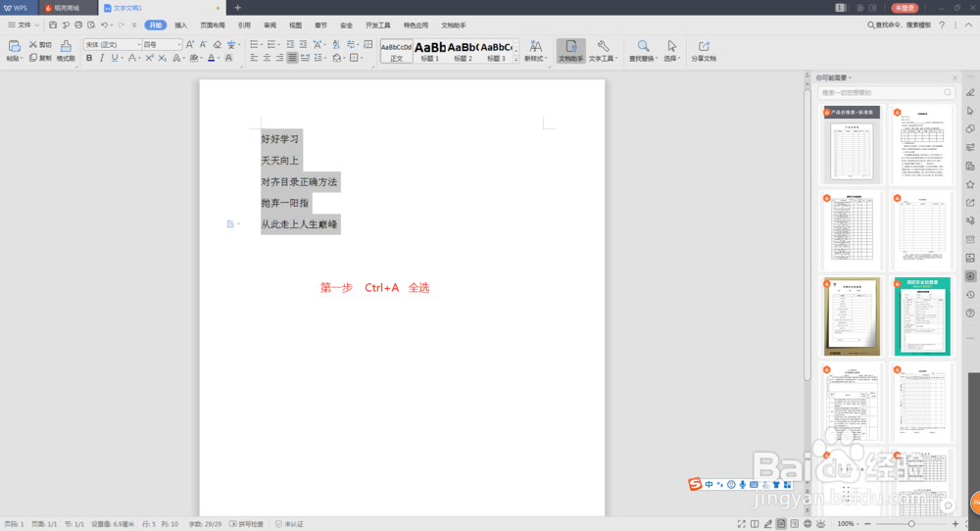Image resolution: width=980 pixels, height=531 pixels.
Task: Toggle Justify alignment (highlighted button)
Action: (292, 58)
